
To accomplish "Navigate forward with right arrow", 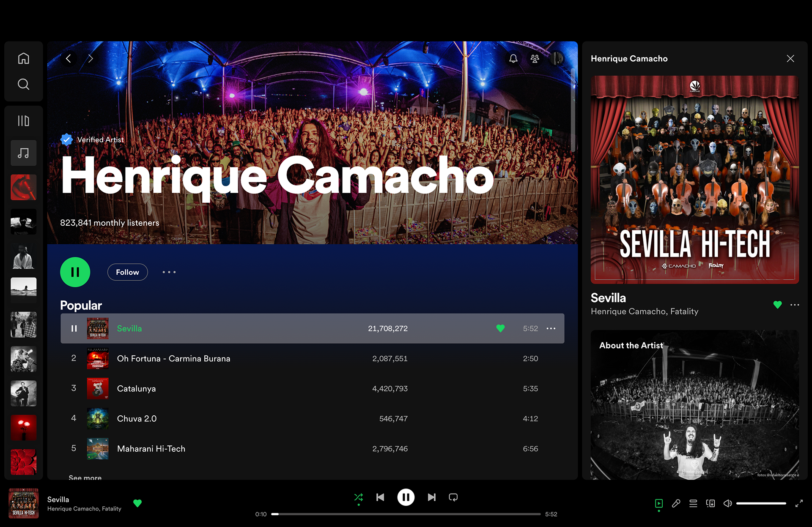I will pos(90,59).
